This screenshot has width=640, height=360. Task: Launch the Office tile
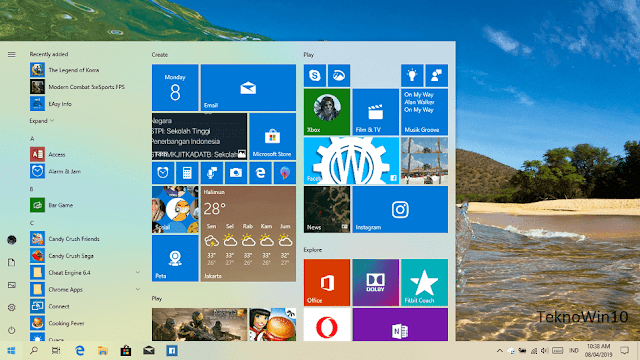click(327, 282)
